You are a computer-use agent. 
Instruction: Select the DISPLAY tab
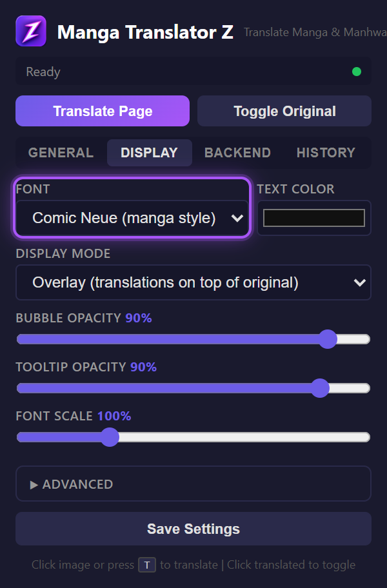point(149,153)
